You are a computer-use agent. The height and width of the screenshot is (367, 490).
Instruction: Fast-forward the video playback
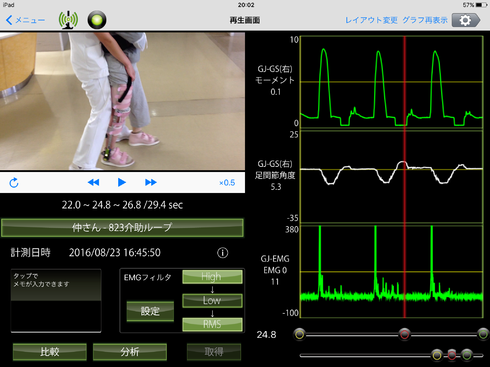coord(151,182)
